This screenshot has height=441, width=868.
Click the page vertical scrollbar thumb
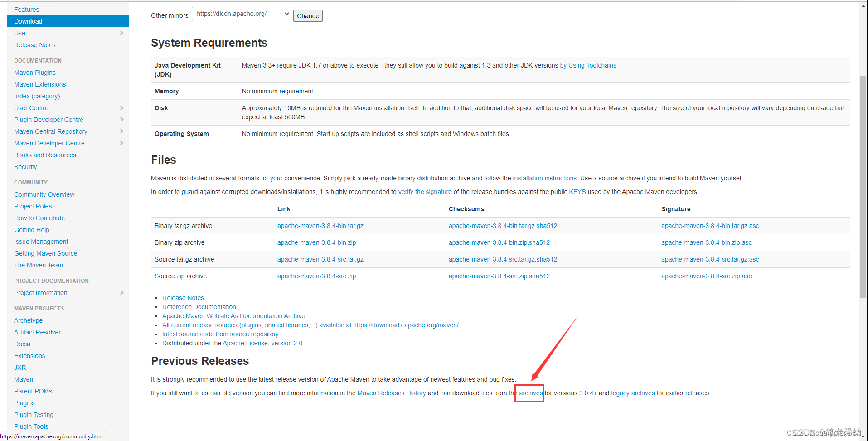tap(863, 186)
